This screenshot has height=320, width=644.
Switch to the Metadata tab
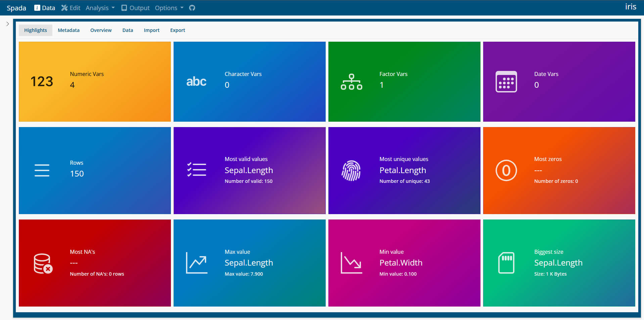coord(68,30)
